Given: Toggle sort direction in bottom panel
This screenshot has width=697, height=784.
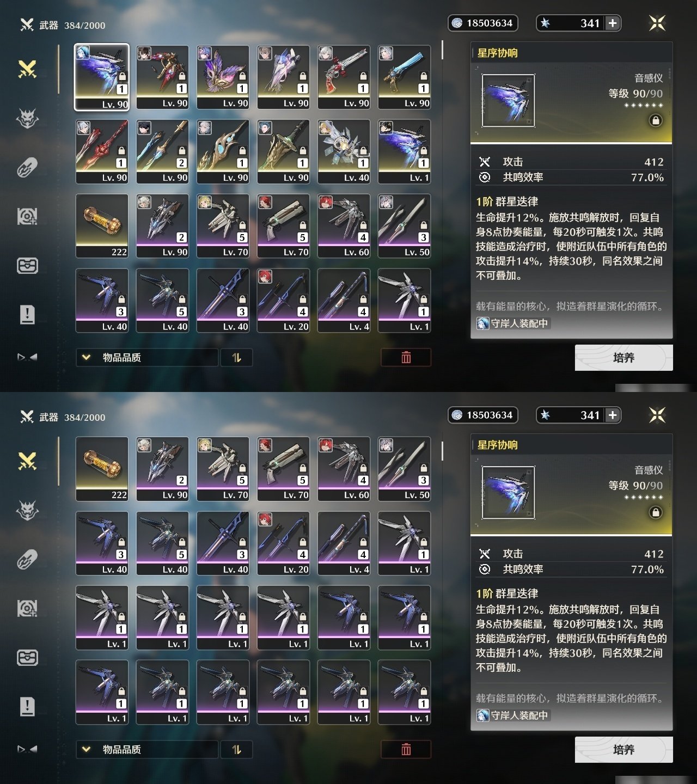Looking at the screenshot, I should coord(236,750).
